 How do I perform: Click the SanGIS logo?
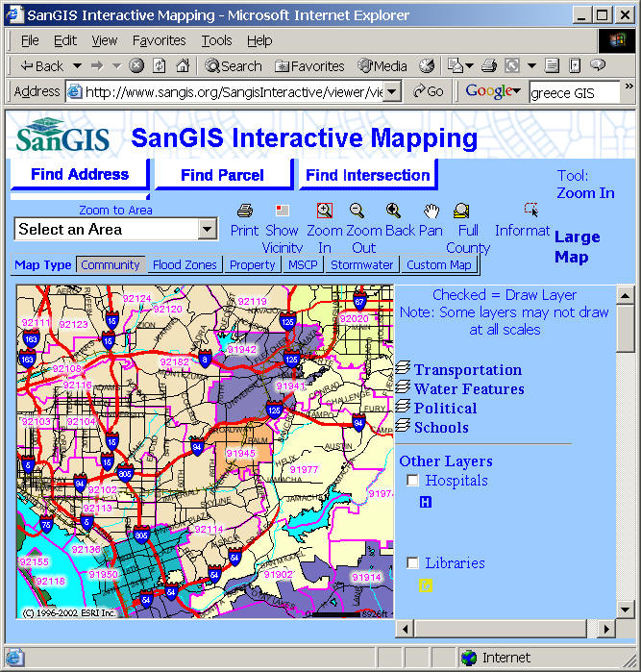[x=63, y=136]
